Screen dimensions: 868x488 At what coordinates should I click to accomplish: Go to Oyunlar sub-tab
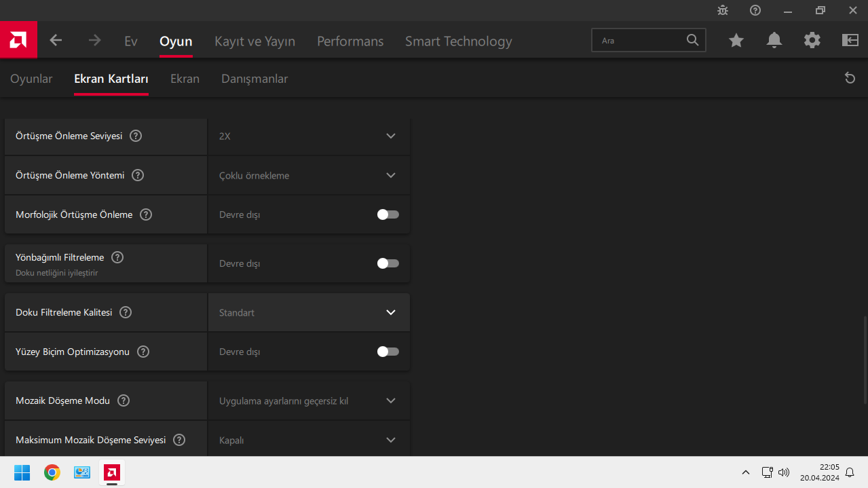coord(31,79)
